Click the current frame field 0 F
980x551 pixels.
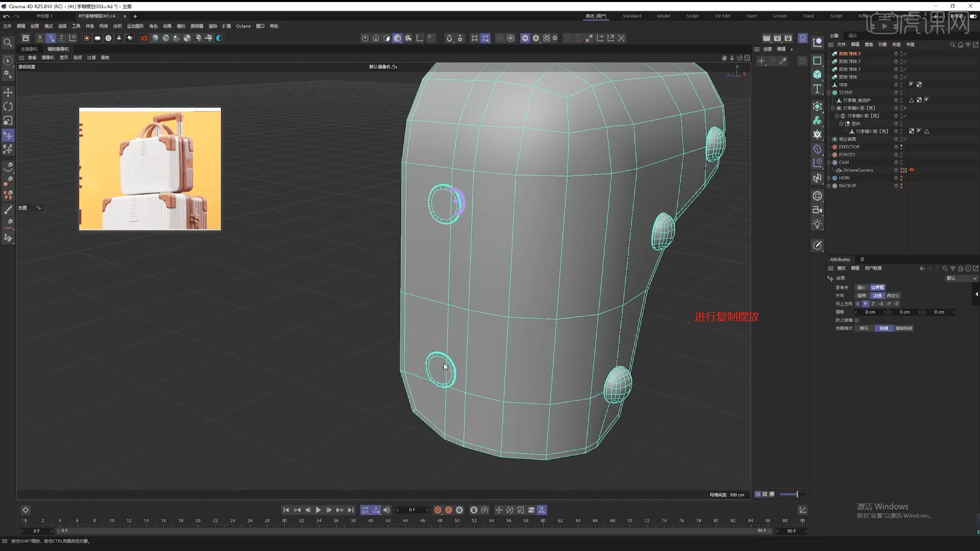412,510
